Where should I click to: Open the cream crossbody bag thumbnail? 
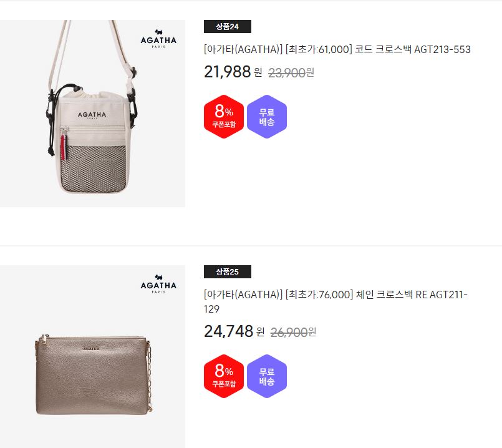tap(92, 114)
